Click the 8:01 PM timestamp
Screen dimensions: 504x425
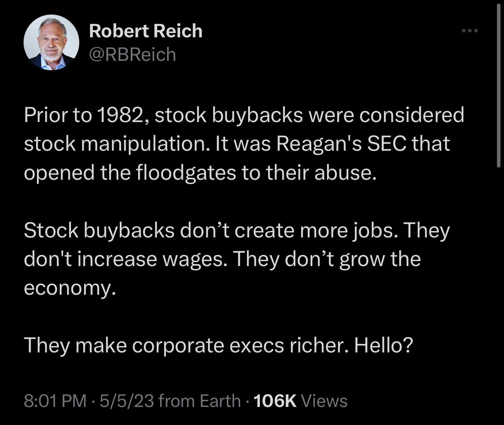[55, 401]
